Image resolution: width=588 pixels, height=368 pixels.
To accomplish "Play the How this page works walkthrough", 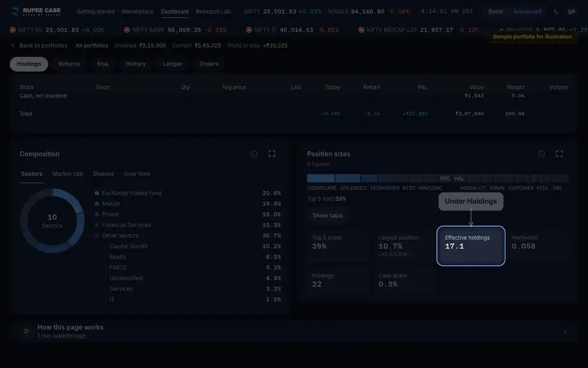I will pos(26,331).
